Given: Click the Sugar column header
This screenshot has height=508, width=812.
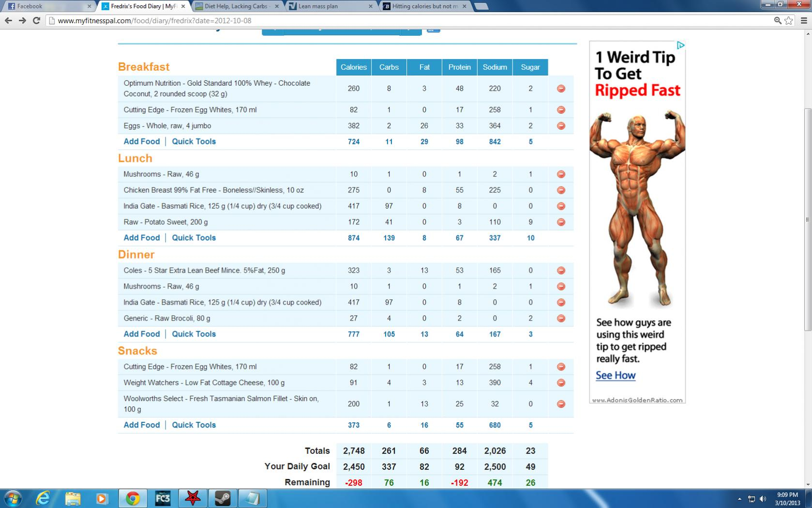Looking at the screenshot, I should [530, 67].
